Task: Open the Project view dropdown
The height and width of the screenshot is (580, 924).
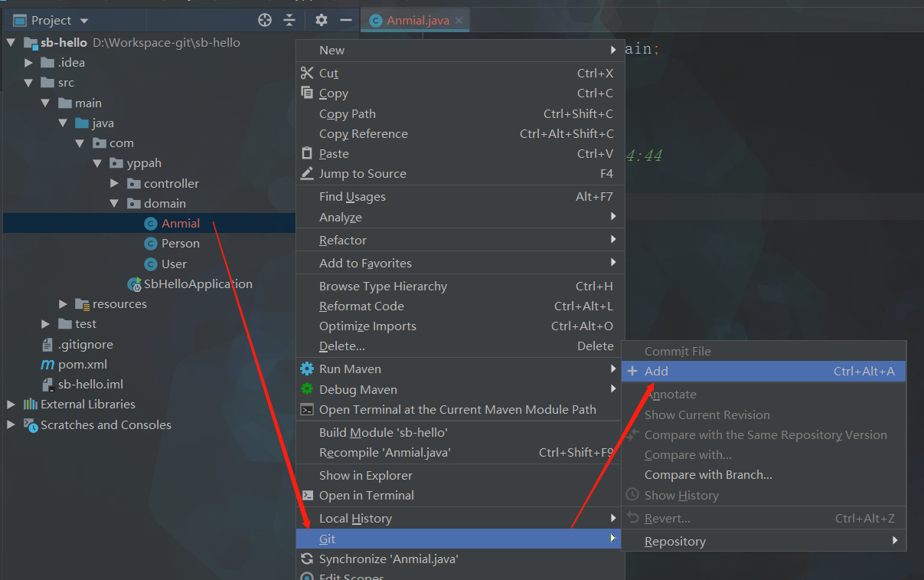Action: point(84,21)
